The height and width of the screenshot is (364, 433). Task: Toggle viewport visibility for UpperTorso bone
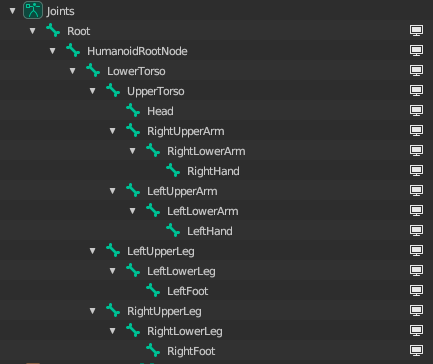coord(416,90)
